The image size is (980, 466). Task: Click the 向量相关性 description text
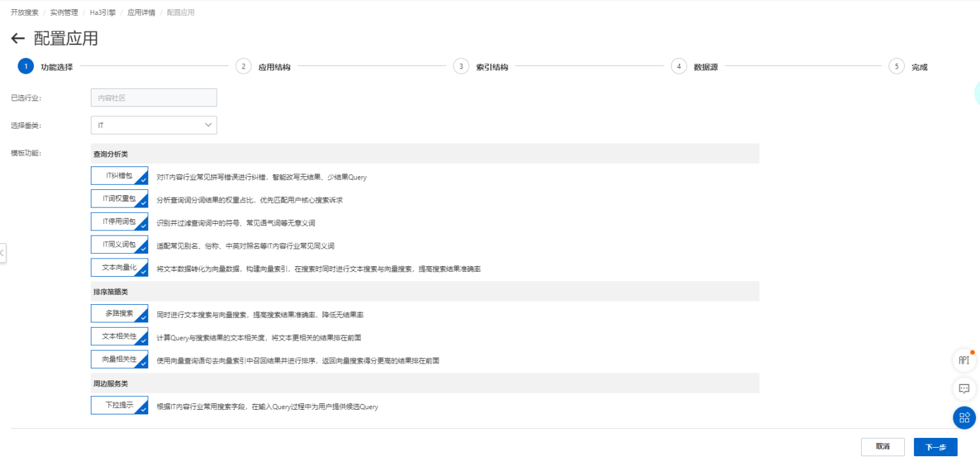coord(298,360)
